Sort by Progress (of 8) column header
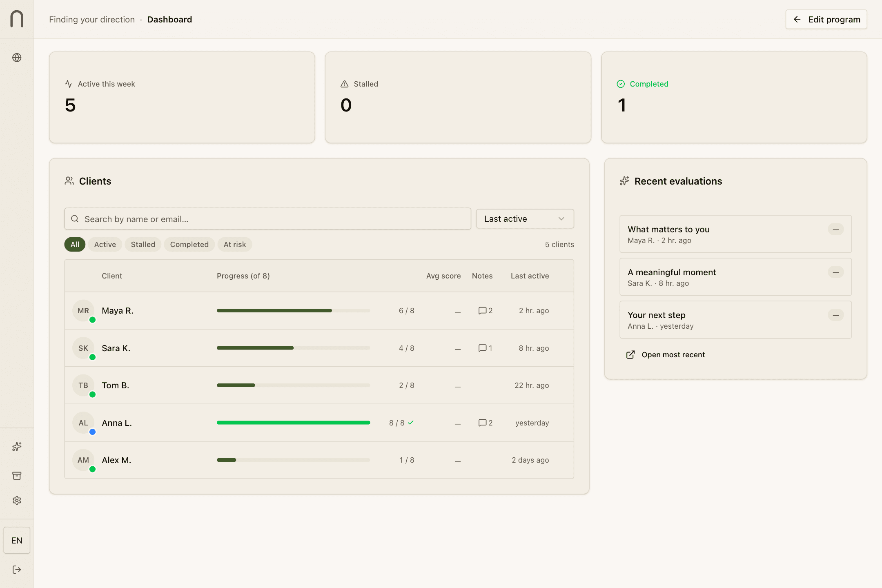The height and width of the screenshot is (588, 882). pyautogui.click(x=243, y=276)
